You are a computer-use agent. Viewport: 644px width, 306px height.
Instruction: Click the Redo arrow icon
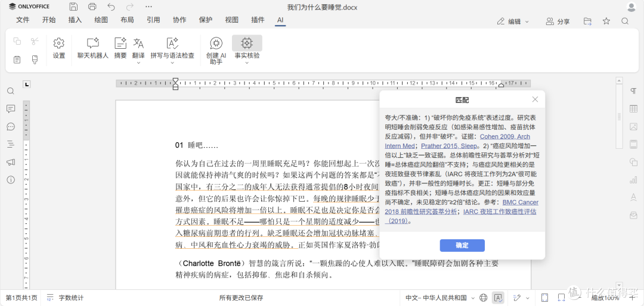coord(130,7)
